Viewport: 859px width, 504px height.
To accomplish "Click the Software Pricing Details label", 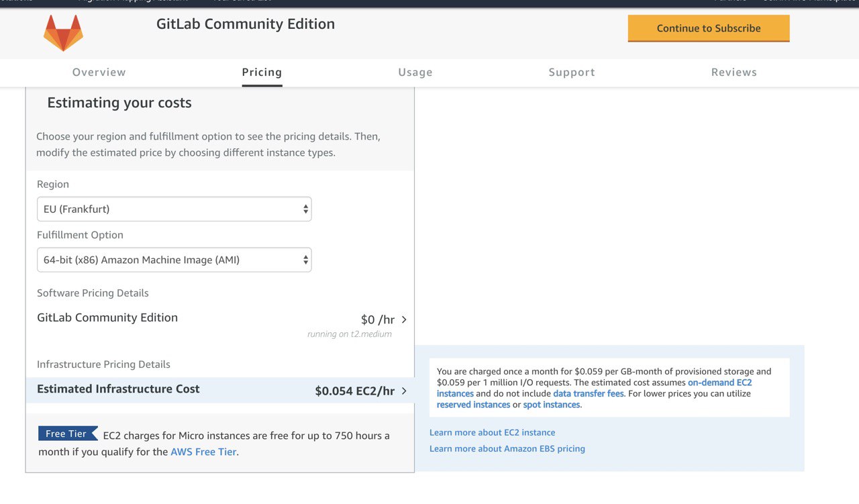I will [93, 293].
